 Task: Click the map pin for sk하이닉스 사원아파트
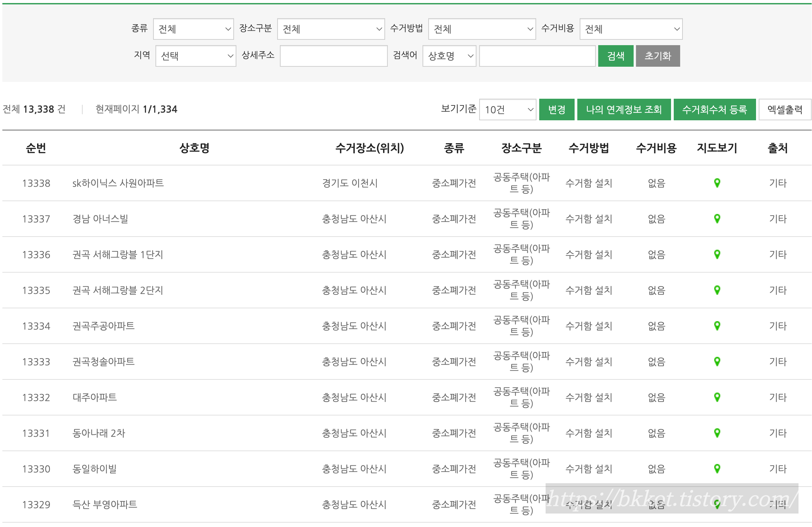coord(717,183)
